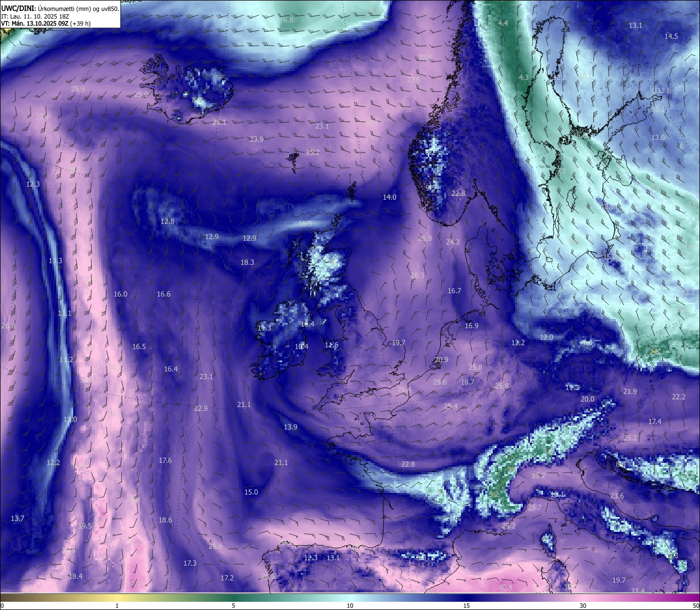Viewport: 700px width, 610px height.
Task: Click the 23.4 value in the bottom right
Action: coord(638,590)
